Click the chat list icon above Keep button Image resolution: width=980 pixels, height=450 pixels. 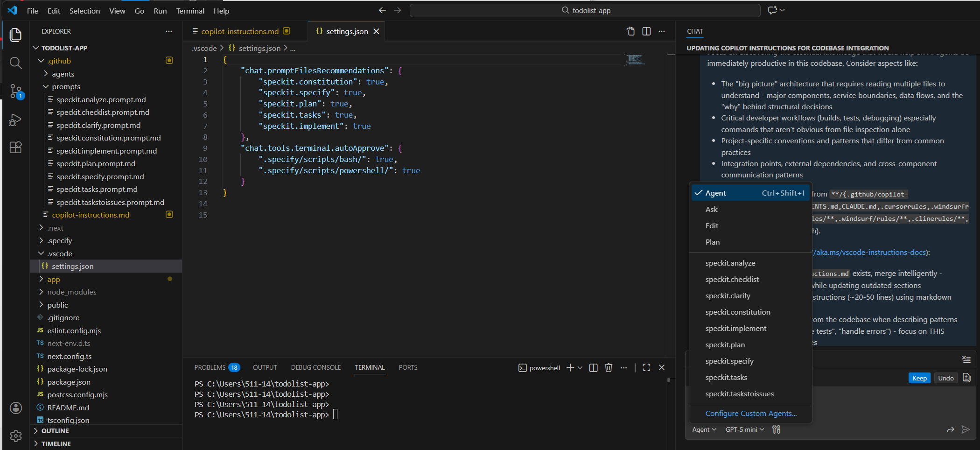tap(966, 359)
